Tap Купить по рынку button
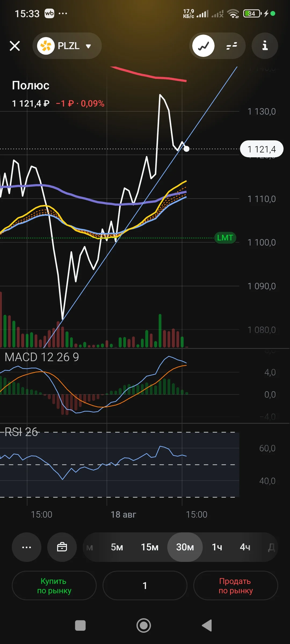The height and width of the screenshot is (644, 290). [54, 586]
